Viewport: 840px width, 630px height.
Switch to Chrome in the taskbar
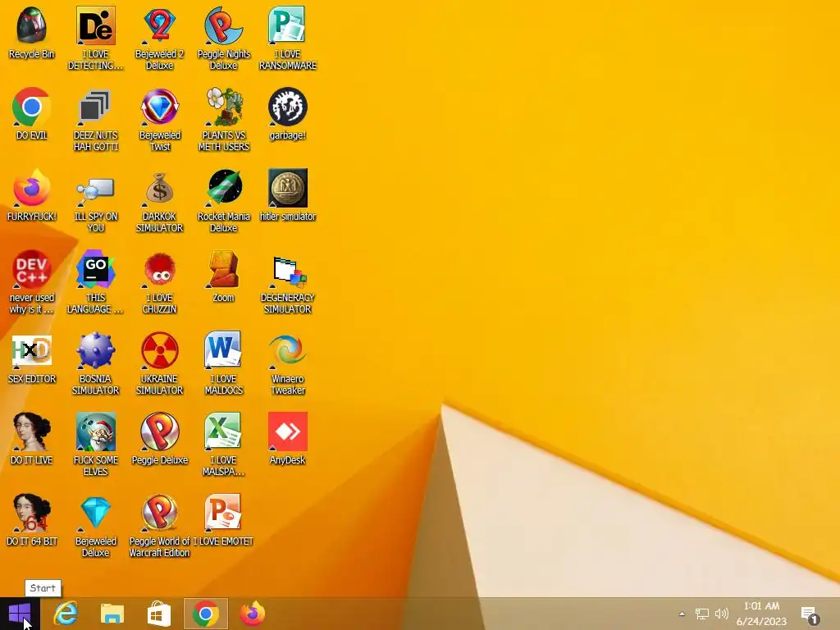[206, 614]
